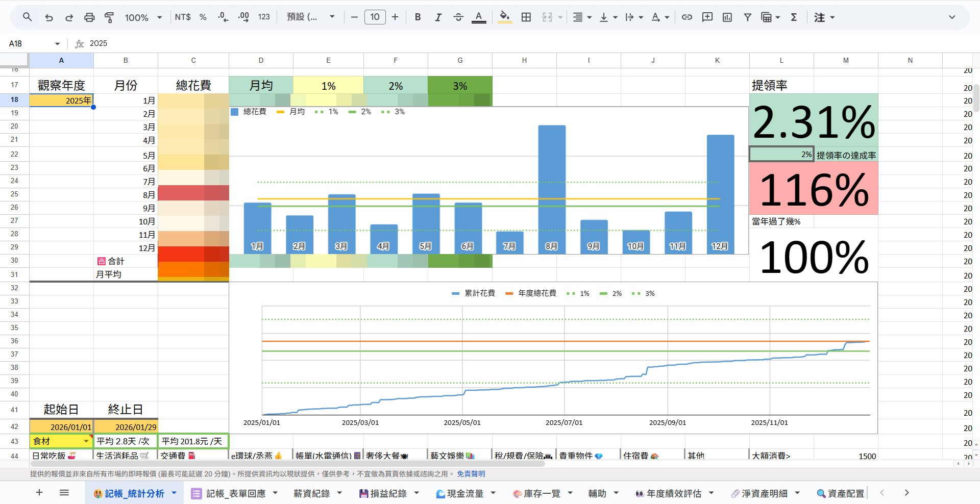The width and height of the screenshot is (980, 504).
Task: Click the paint format roller icon
Action: 109,17
